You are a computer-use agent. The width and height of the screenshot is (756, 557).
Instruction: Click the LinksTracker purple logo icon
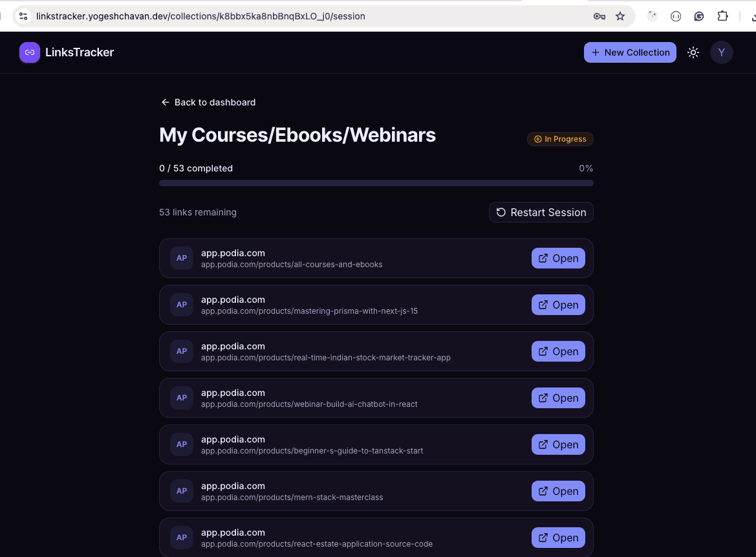(29, 52)
